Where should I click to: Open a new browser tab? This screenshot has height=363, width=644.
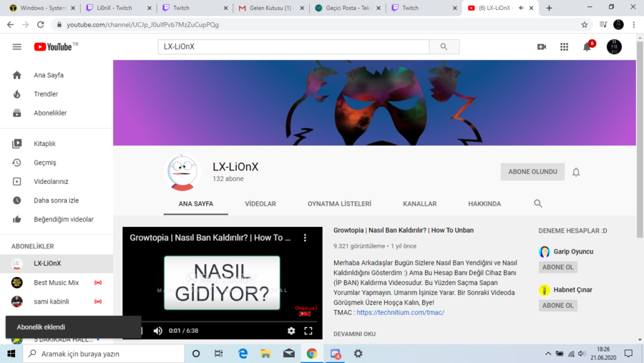pyautogui.click(x=549, y=8)
